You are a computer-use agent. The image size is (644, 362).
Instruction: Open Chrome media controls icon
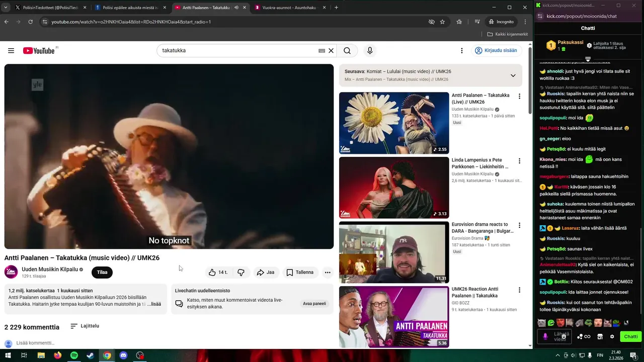pyautogui.click(x=477, y=22)
